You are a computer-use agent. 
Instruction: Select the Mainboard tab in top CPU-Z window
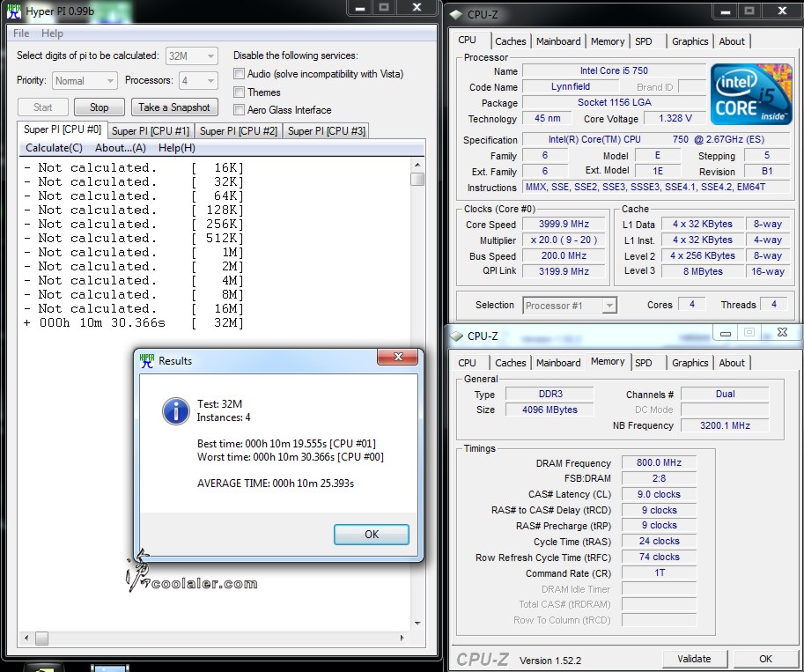pos(558,41)
